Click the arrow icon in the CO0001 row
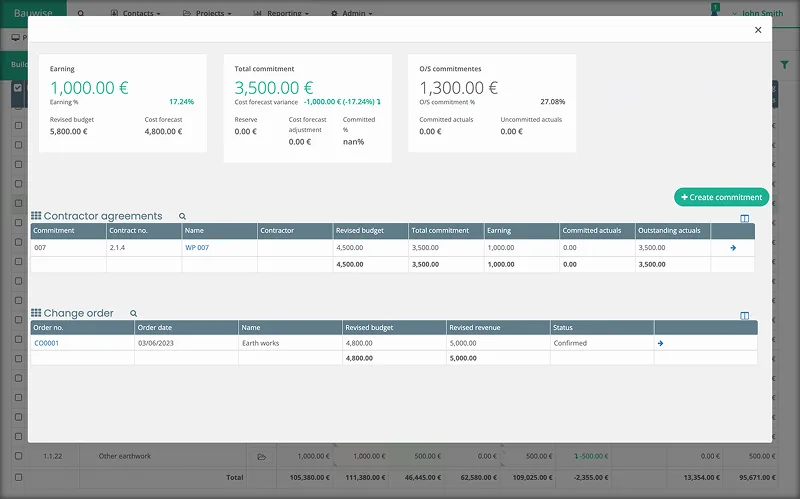This screenshot has width=800, height=499. (x=660, y=343)
